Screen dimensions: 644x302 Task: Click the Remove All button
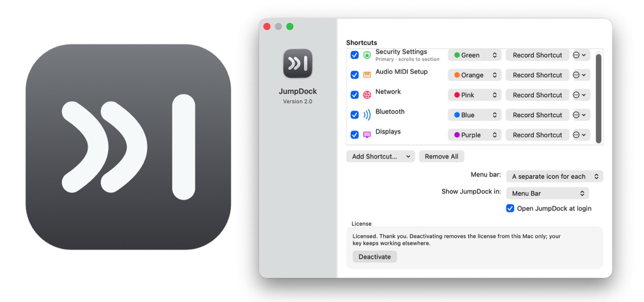coord(442,156)
